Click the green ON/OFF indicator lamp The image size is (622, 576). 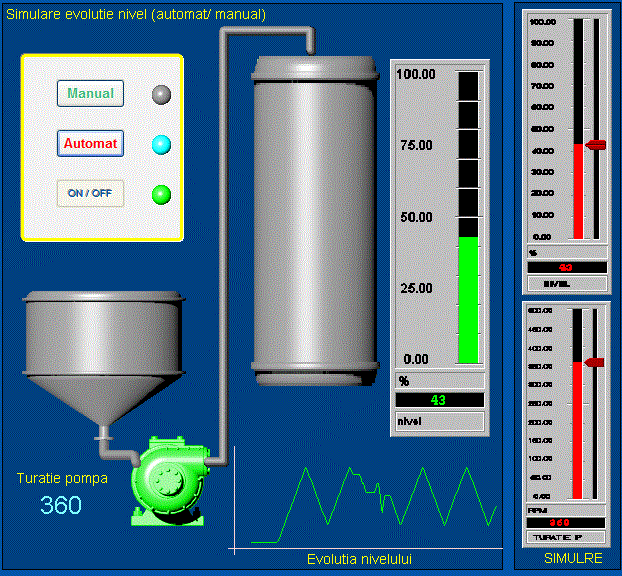coord(161,194)
